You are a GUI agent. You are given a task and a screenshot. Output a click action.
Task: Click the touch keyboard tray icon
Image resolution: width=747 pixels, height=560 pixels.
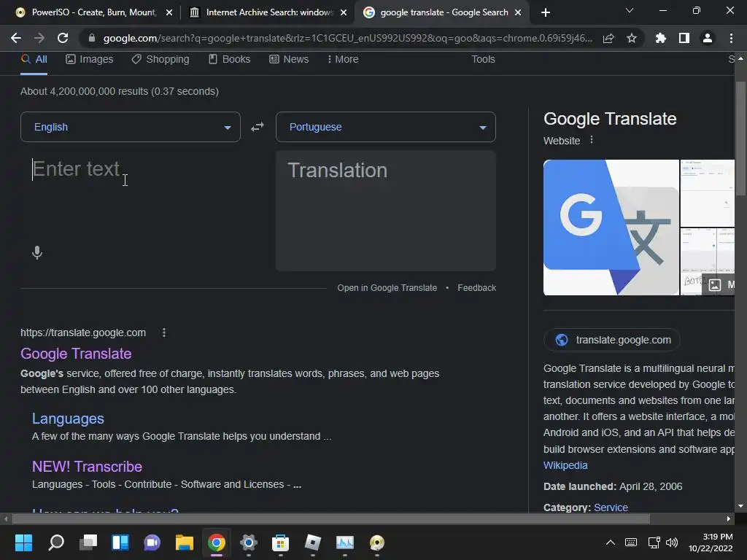(x=631, y=542)
